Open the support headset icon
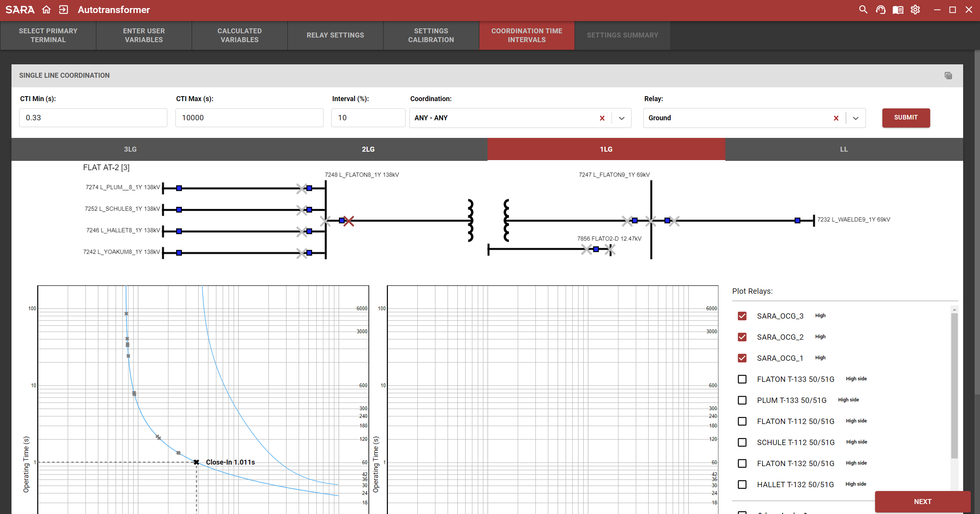The height and width of the screenshot is (514, 980). [880, 10]
